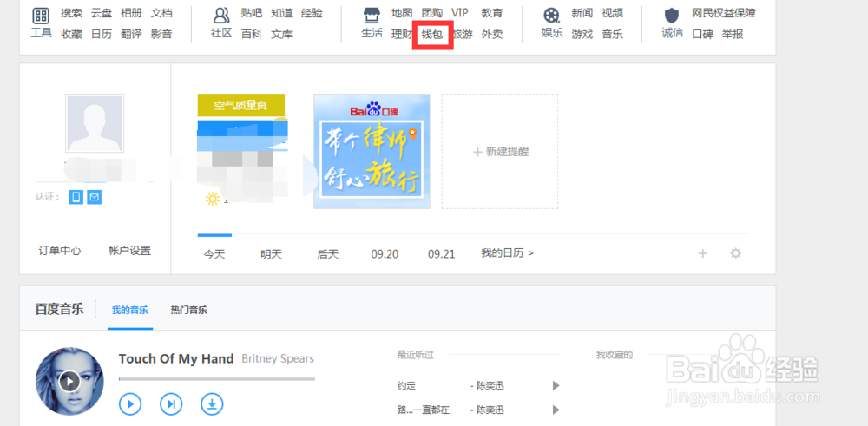This screenshot has width=868, height=426.
Task: Open 百科 link
Action: point(252,35)
